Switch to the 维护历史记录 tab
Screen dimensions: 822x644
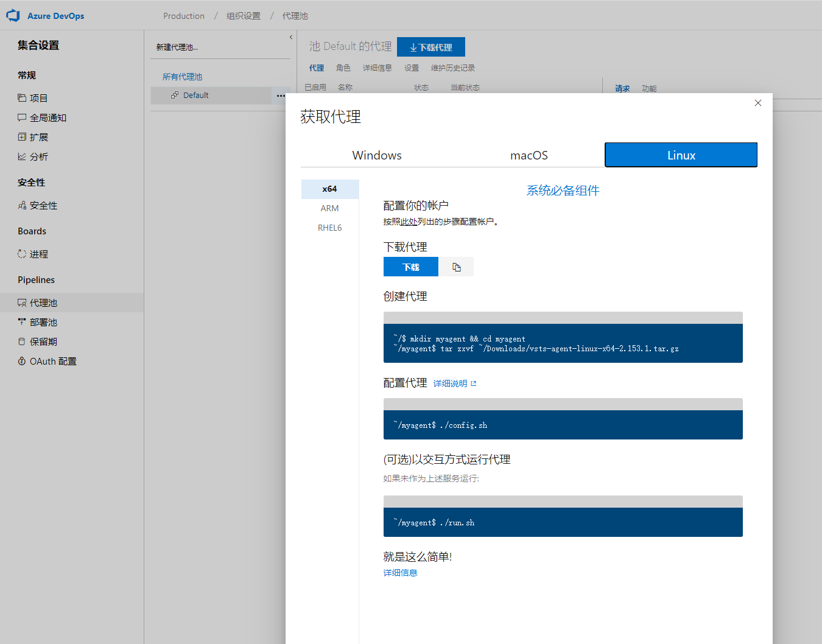pos(453,68)
